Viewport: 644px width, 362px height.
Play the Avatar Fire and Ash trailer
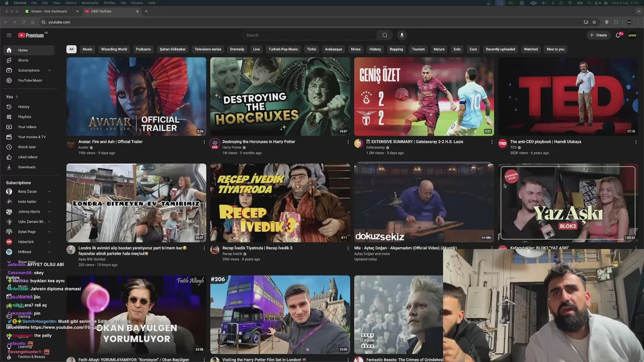pos(136,97)
